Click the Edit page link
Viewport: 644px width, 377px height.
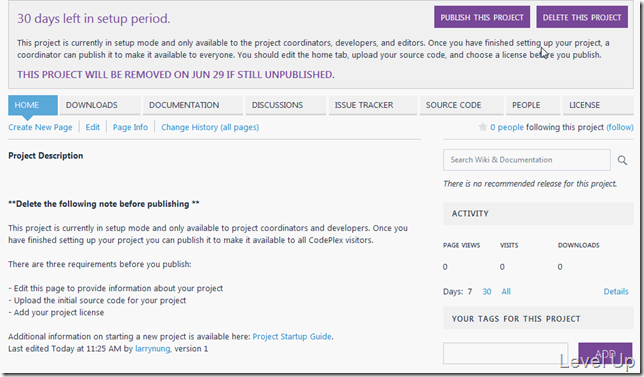(92, 127)
